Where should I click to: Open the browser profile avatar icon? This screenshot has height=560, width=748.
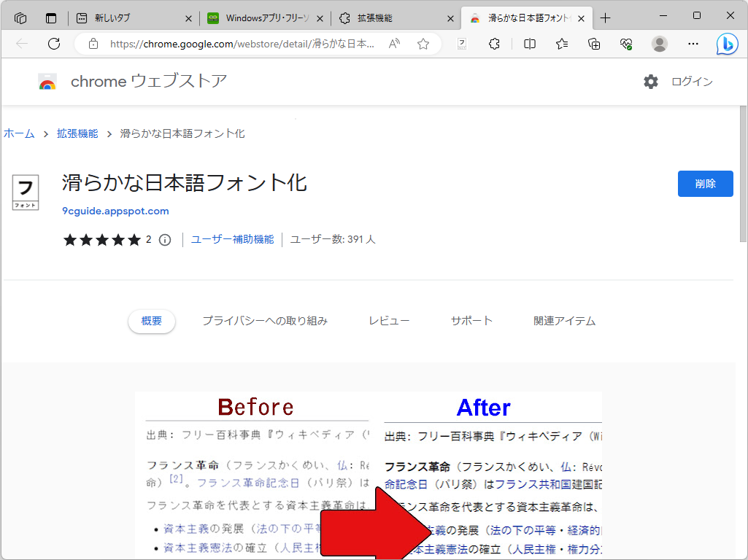coord(659,44)
